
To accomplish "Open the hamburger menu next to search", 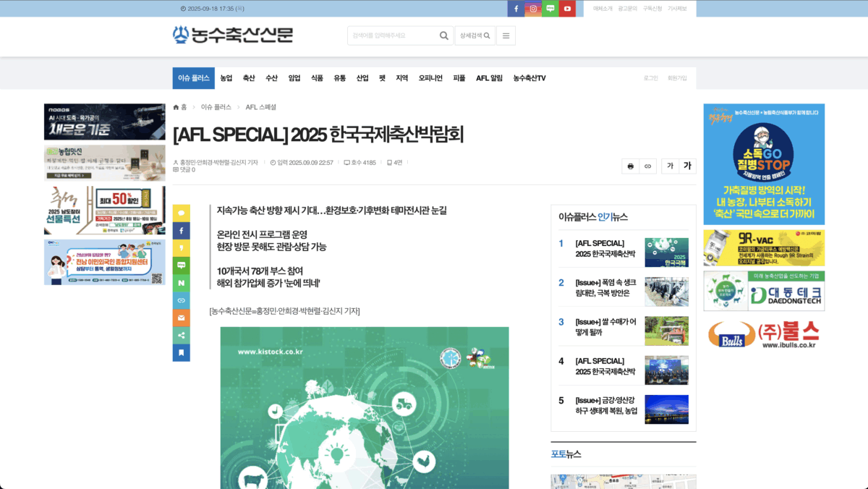I will point(506,35).
